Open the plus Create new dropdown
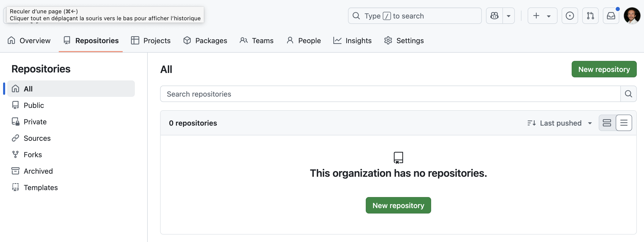Screen dimensions: 644x242 pos(542,16)
